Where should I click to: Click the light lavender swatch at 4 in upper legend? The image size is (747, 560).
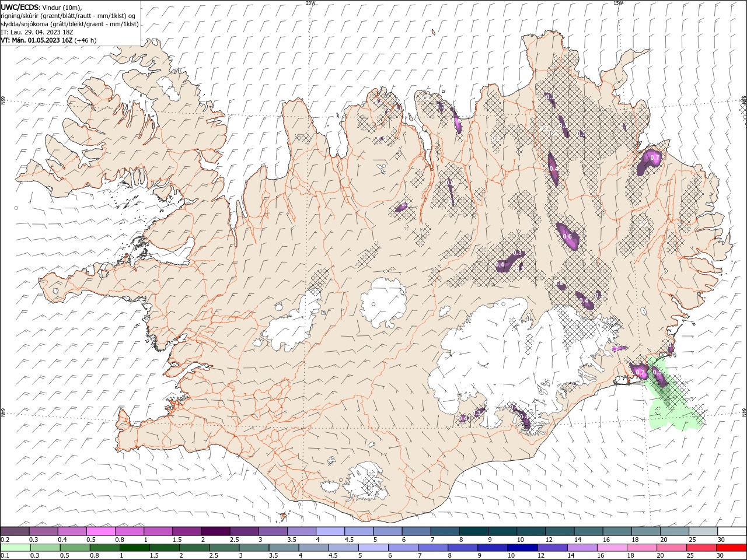coord(330,531)
